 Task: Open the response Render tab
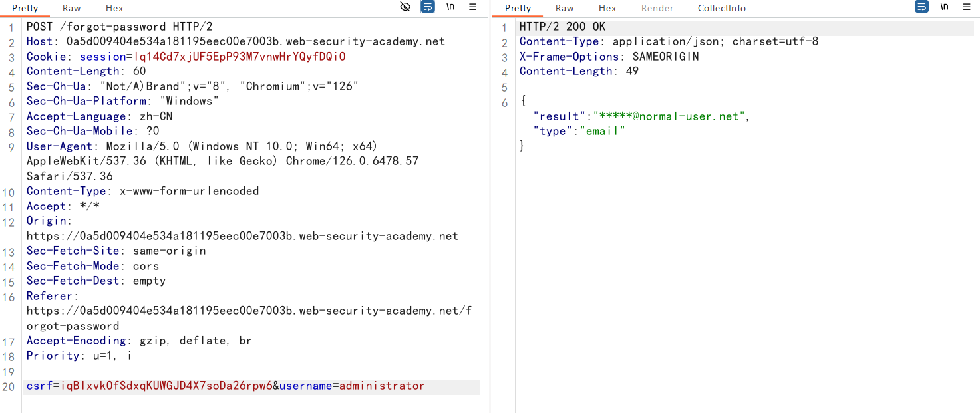pyautogui.click(x=657, y=8)
